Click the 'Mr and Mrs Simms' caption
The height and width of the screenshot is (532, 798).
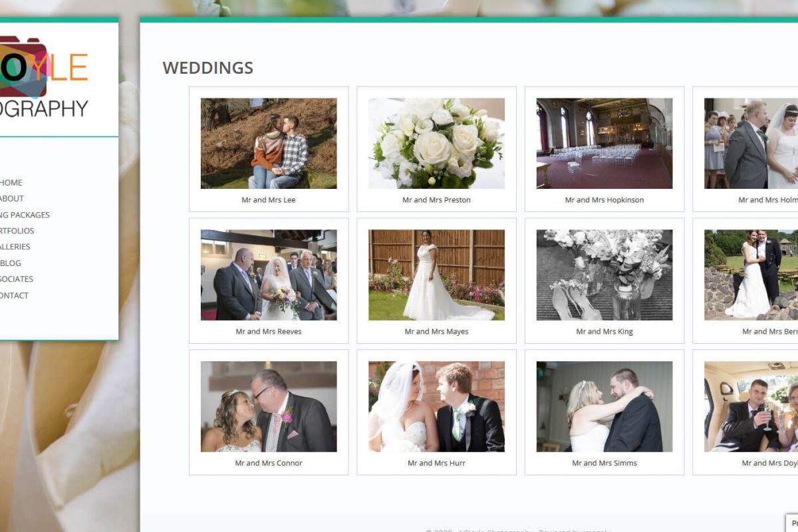pyautogui.click(x=604, y=464)
